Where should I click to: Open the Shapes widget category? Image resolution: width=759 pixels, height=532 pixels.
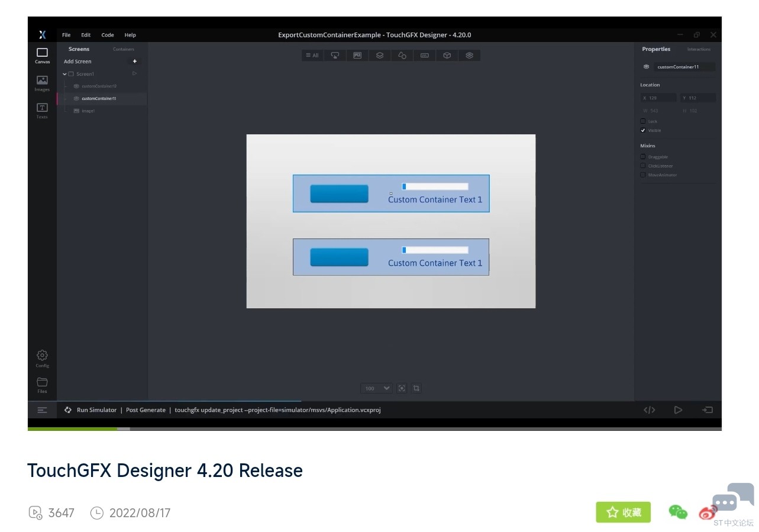point(402,56)
